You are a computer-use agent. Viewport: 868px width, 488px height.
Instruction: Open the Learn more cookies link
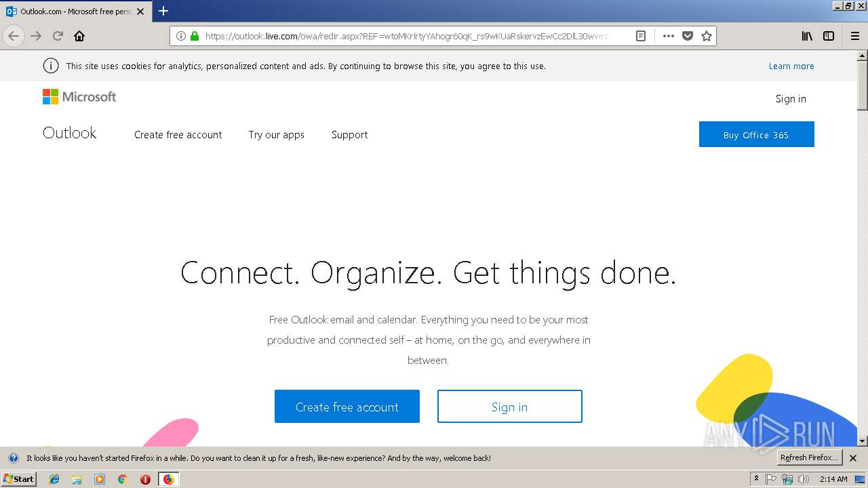tap(791, 66)
